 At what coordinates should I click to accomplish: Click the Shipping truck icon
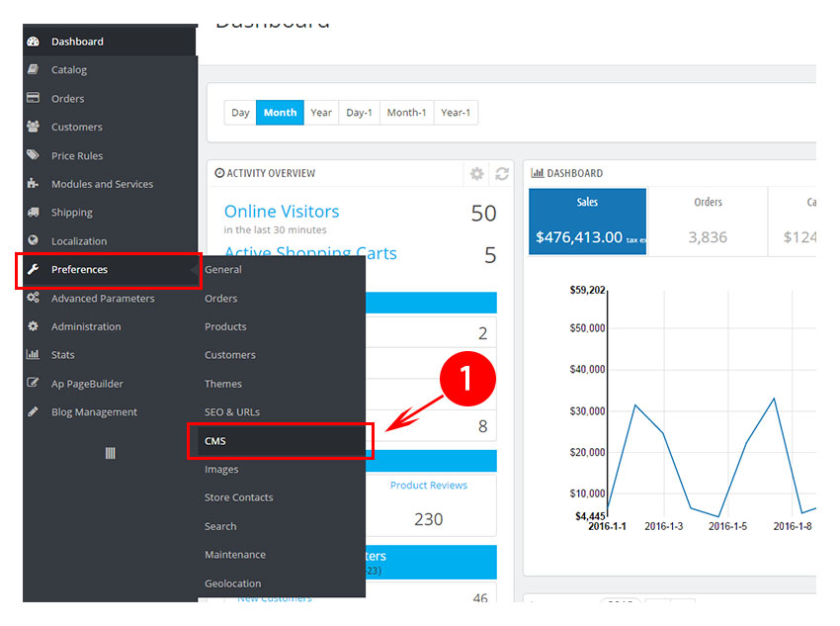33,213
